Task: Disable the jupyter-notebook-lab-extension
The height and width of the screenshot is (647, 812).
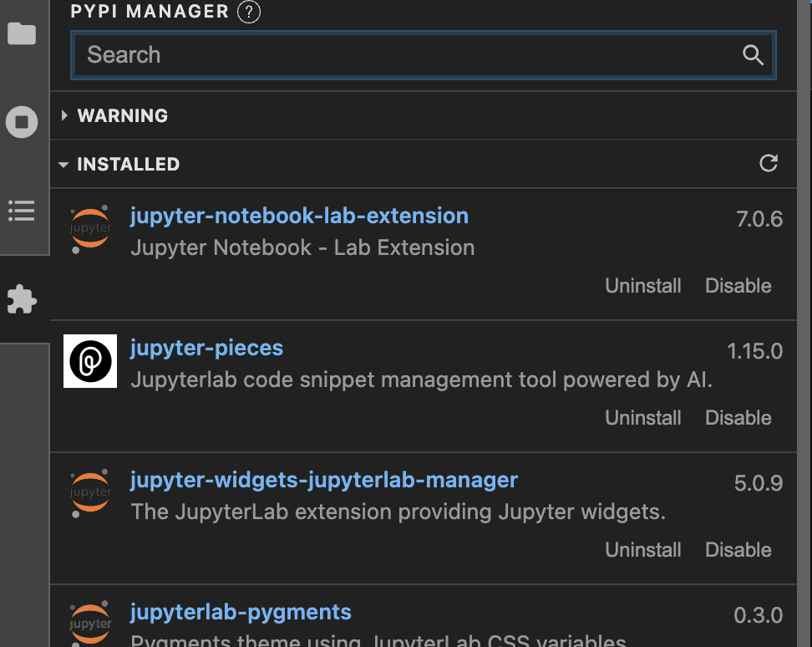Action: (738, 285)
